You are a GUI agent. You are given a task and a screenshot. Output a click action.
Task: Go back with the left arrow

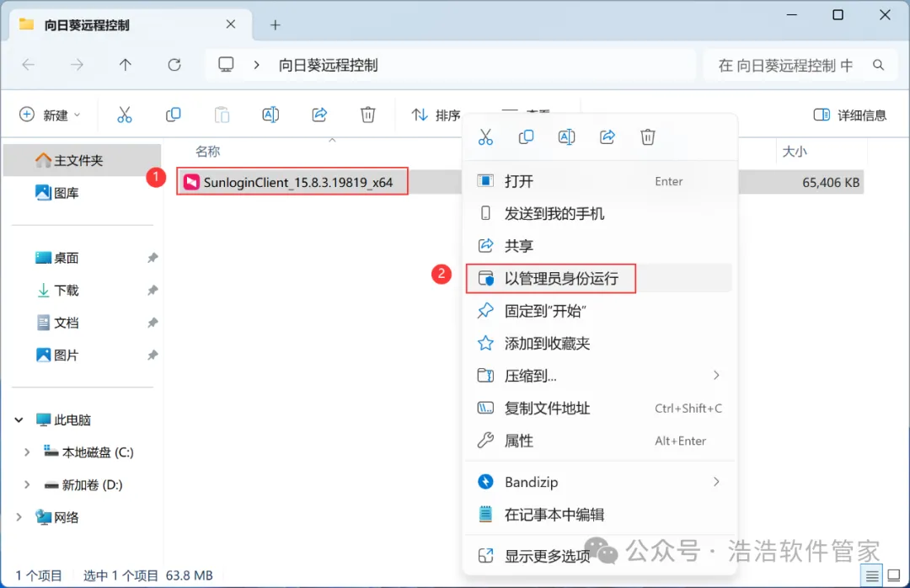pos(28,65)
